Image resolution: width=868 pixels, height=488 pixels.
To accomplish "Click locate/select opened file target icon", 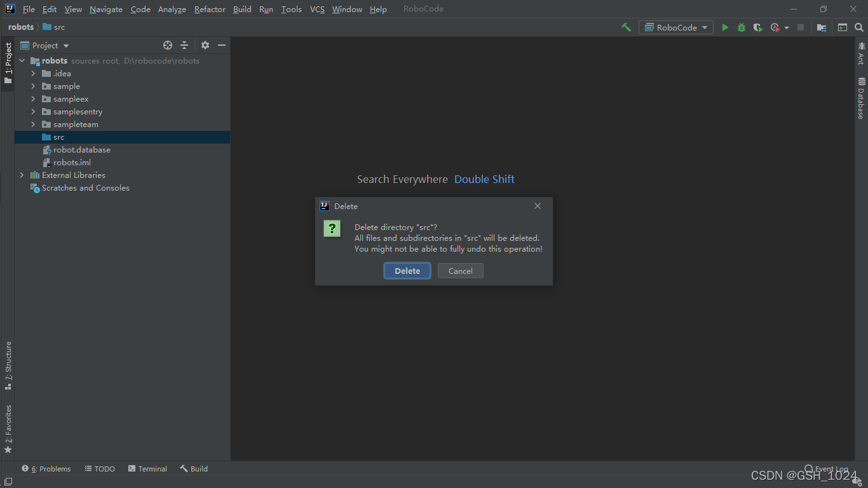I will point(168,45).
